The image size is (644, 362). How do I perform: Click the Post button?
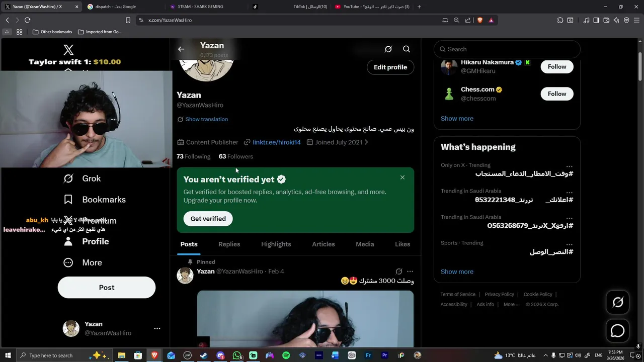point(107,288)
